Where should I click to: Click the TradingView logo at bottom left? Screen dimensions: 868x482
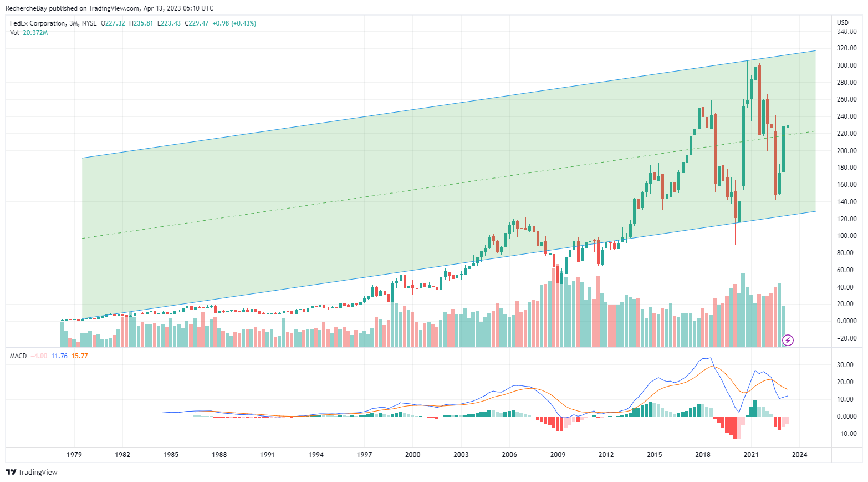[32, 472]
